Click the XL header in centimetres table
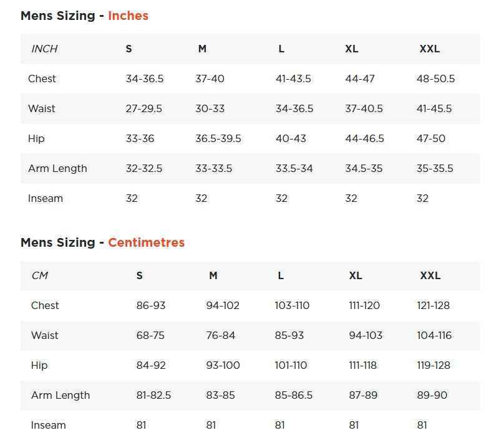 click(356, 275)
